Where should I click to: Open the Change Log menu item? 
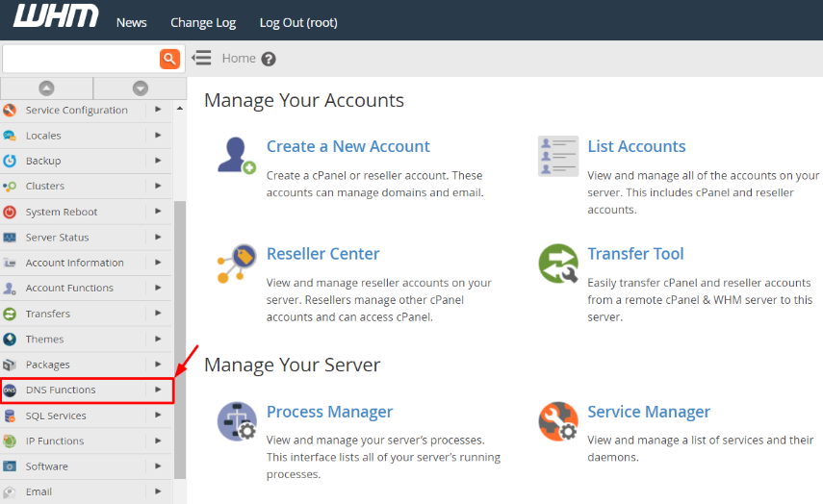(x=203, y=22)
